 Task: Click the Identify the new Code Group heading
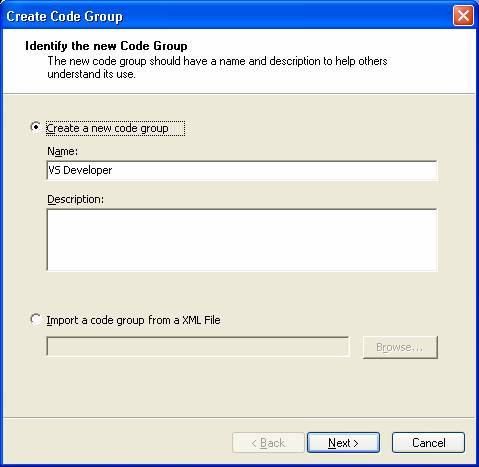tap(106, 46)
